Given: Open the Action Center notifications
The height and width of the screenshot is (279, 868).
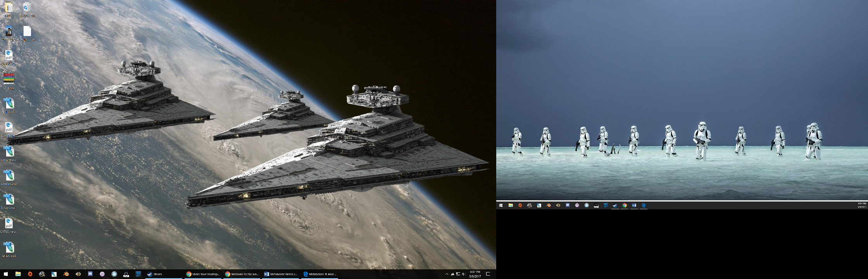Looking at the screenshot, I should [x=488, y=274].
